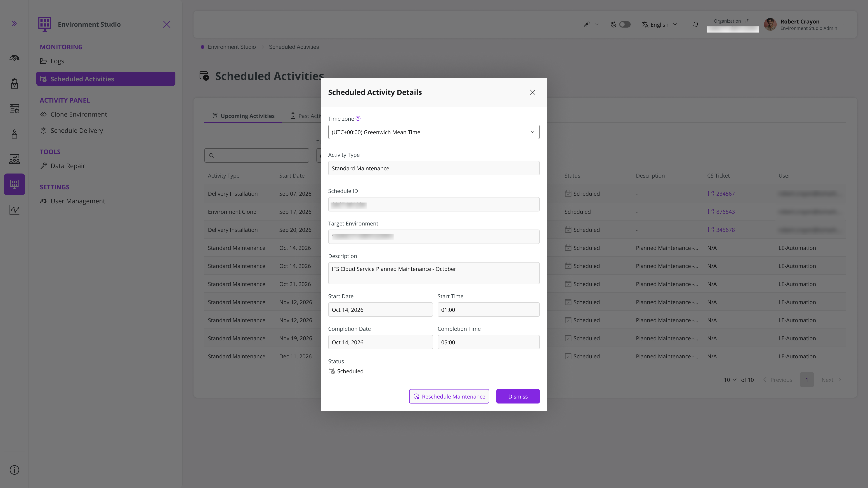Open the Time zone dropdown
Viewport: 868px width, 488px height.
(434, 132)
